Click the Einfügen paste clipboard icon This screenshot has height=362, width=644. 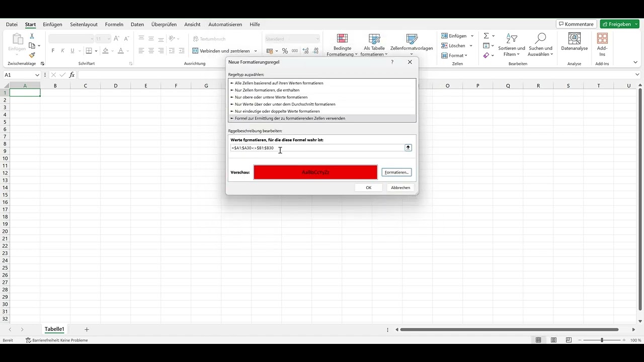pos(17,39)
